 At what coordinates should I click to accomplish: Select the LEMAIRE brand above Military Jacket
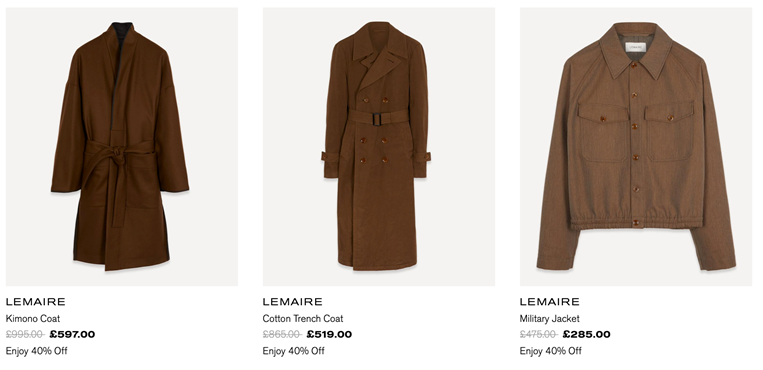pos(549,302)
